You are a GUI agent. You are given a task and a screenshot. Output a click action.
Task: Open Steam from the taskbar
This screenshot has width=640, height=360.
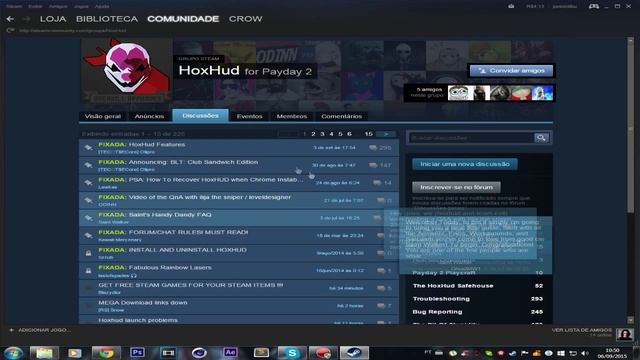pyautogui.click(x=354, y=353)
